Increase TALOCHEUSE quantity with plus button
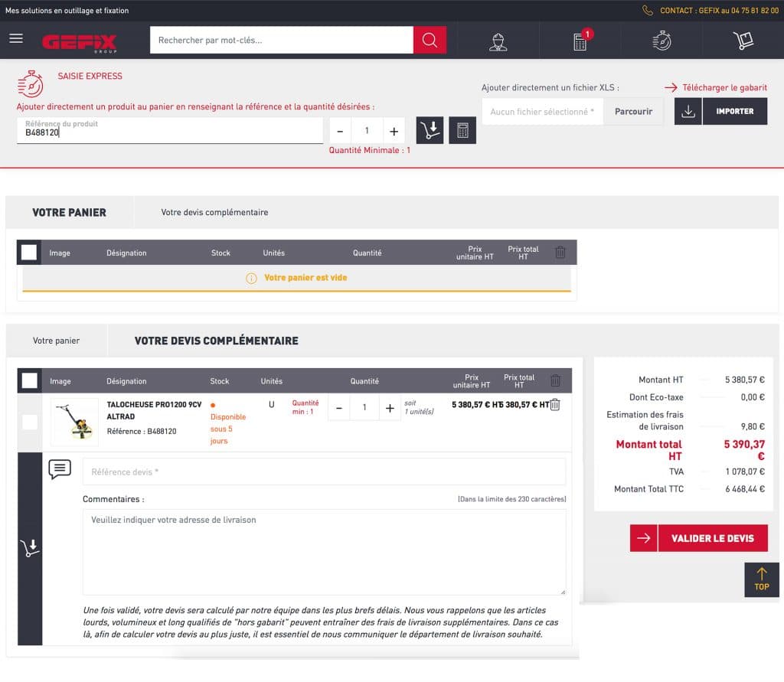Viewport: 784px width, 682px height. (390, 408)
